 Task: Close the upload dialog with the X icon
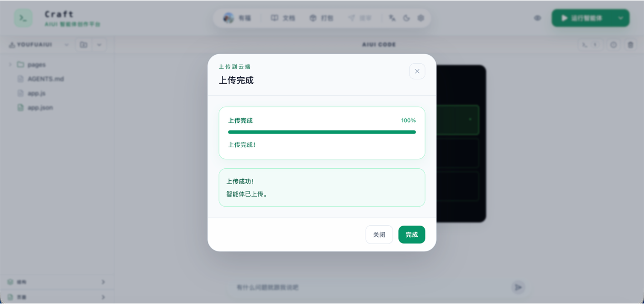417,71
